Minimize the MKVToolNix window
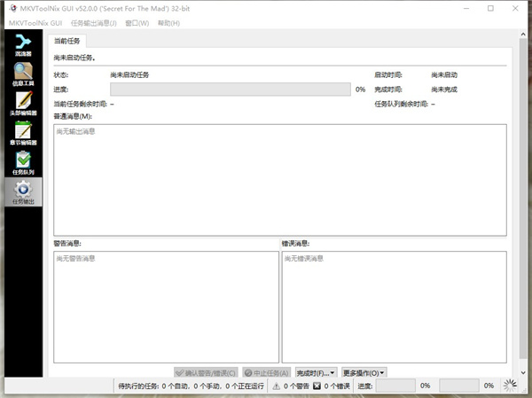The height and width of the screenshot is (398, 532). (466, 9)
